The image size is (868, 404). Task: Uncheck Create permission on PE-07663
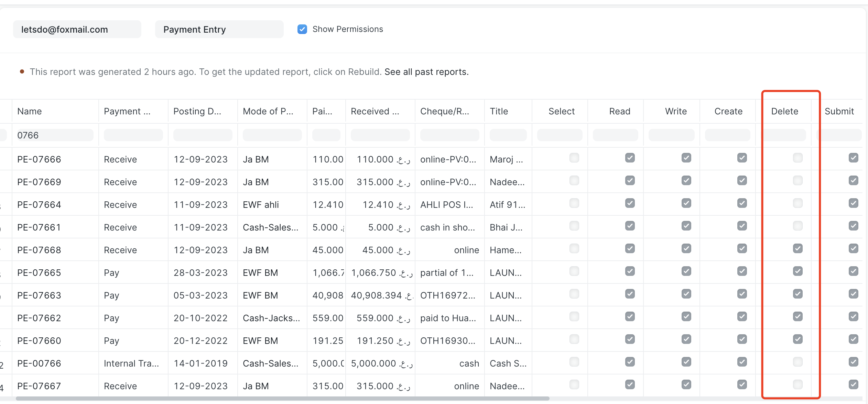[742, 294]
